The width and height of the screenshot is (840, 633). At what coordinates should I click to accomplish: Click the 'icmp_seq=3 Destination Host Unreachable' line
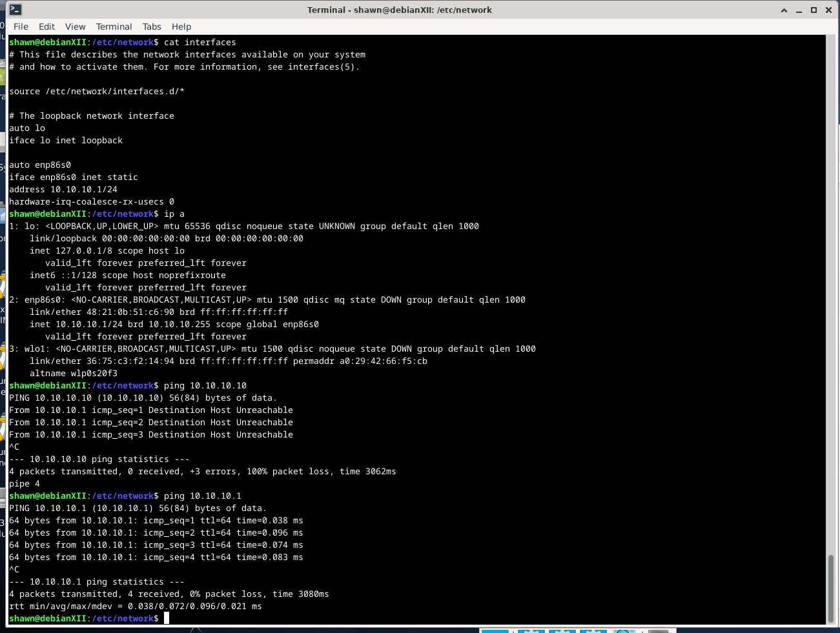click(x=151, y=435)
